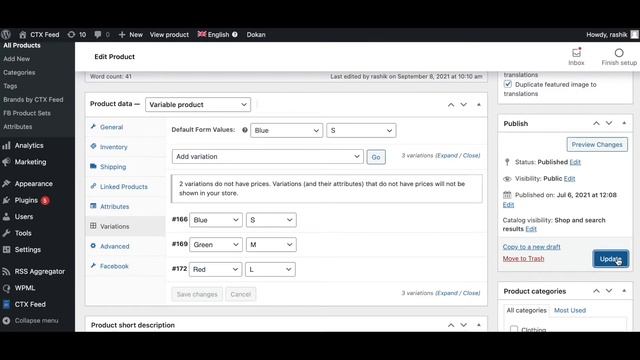Open the default Blue color dropdown

287,130
